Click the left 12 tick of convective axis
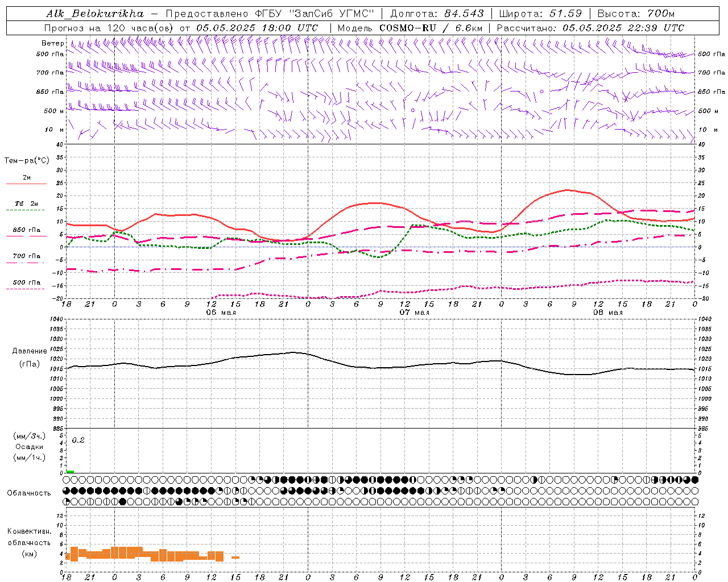This screenshot has width=728, height=582. coord(60,516)
